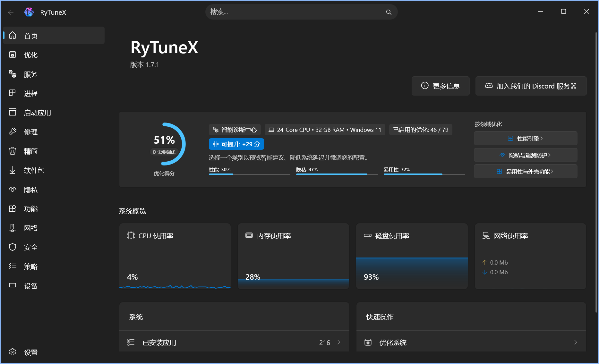Click the back arrow in title bar
The width and height of the screenshot is (599, 364).
(11, 12)
